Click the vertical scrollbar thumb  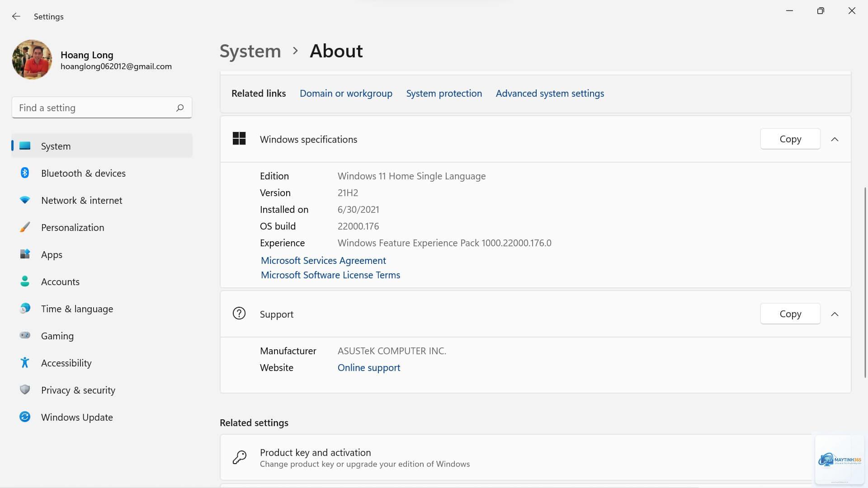pyautogui.click(x=865, y=282)
